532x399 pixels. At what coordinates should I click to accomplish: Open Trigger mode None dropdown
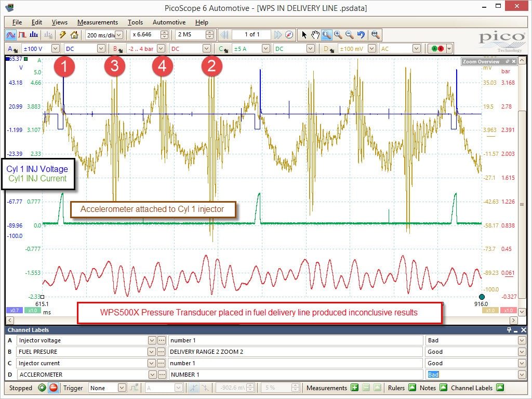122,388
